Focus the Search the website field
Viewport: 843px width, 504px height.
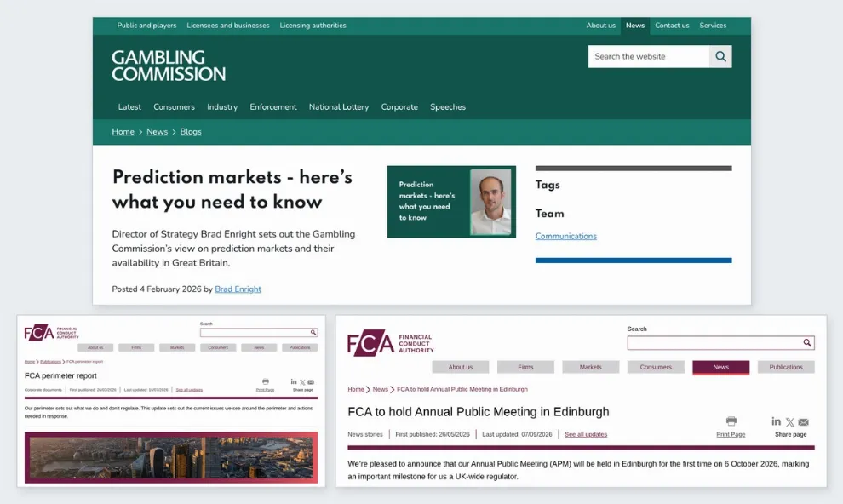click(649, 56)
